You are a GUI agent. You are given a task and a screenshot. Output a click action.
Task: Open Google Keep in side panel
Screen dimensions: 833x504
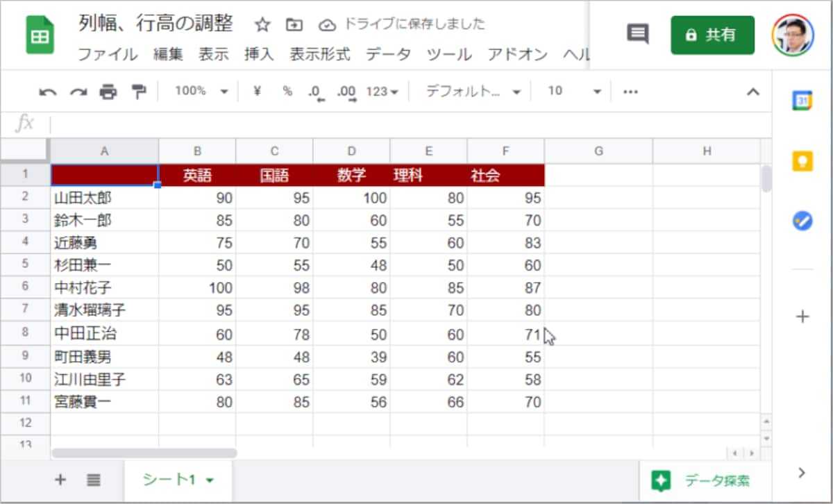[x=802, y=161]
